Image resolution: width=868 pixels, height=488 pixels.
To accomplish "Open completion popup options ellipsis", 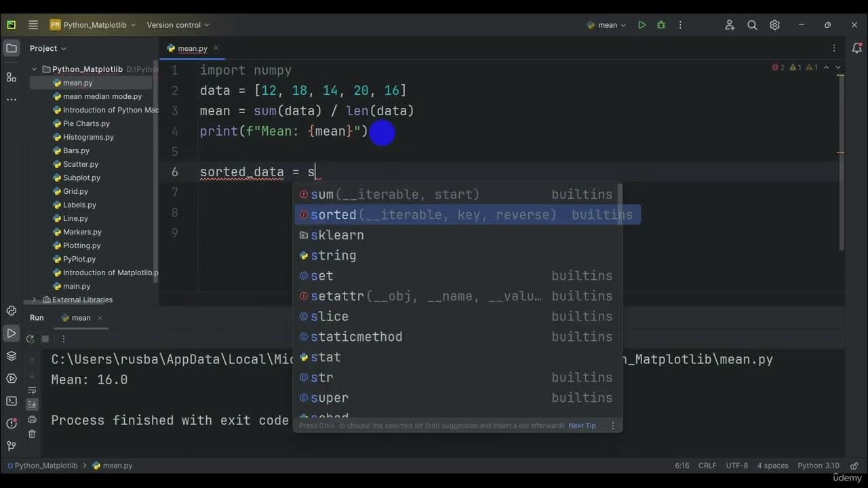I will point(613,426).
